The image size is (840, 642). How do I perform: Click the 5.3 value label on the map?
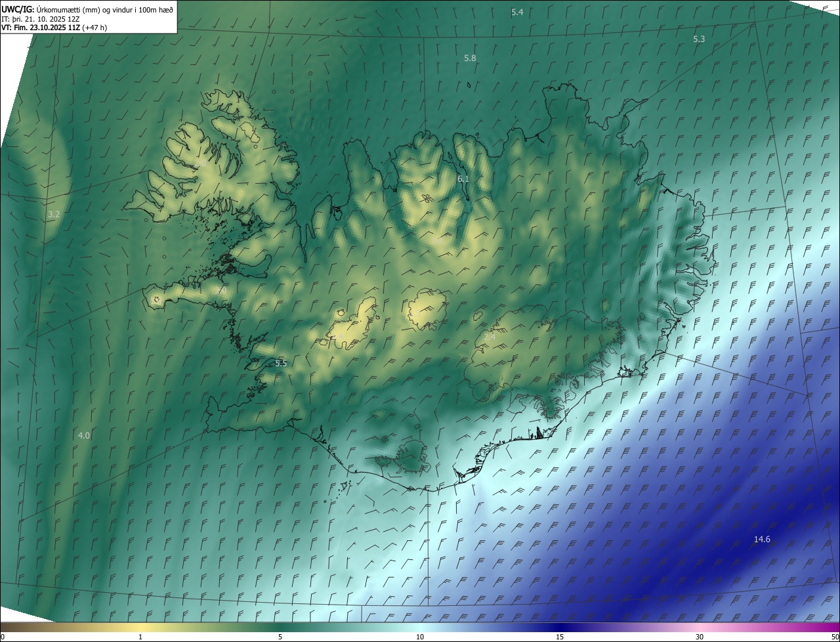click(x=699, y=39)
